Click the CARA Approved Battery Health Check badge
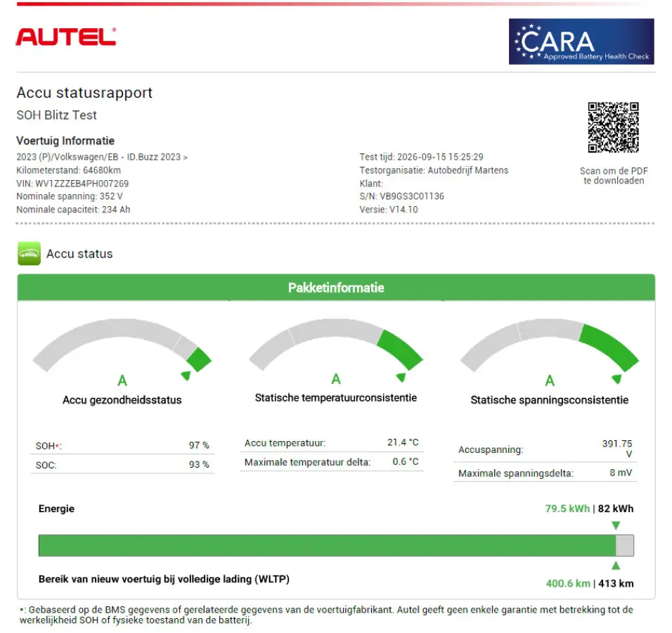The image size is (672, 633). pyautogui.click(x=581, y=41)
